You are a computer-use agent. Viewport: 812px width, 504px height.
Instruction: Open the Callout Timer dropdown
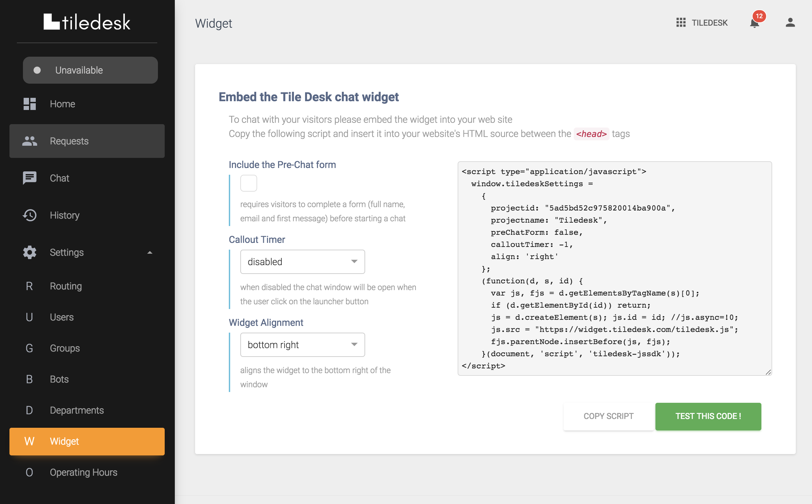pos(303,262)
